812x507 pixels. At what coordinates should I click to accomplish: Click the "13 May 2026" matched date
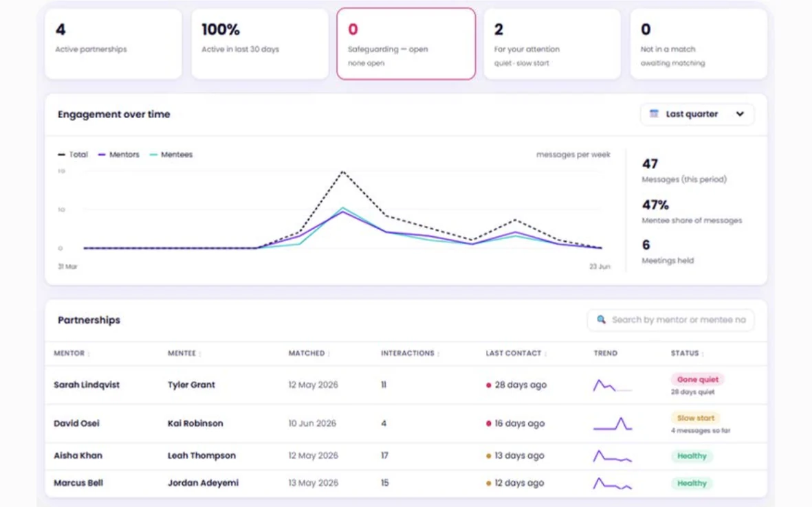point(314,483)
